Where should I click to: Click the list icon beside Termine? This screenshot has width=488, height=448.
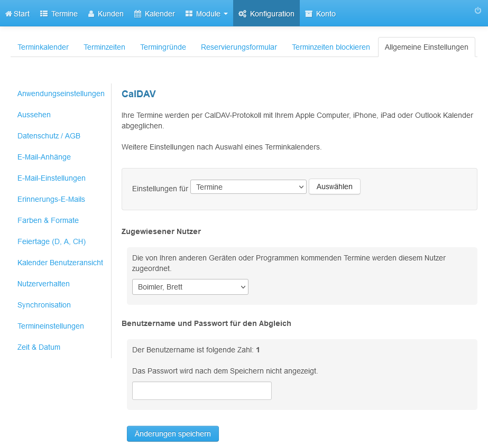pyautogui.click(x=44, y=14)
